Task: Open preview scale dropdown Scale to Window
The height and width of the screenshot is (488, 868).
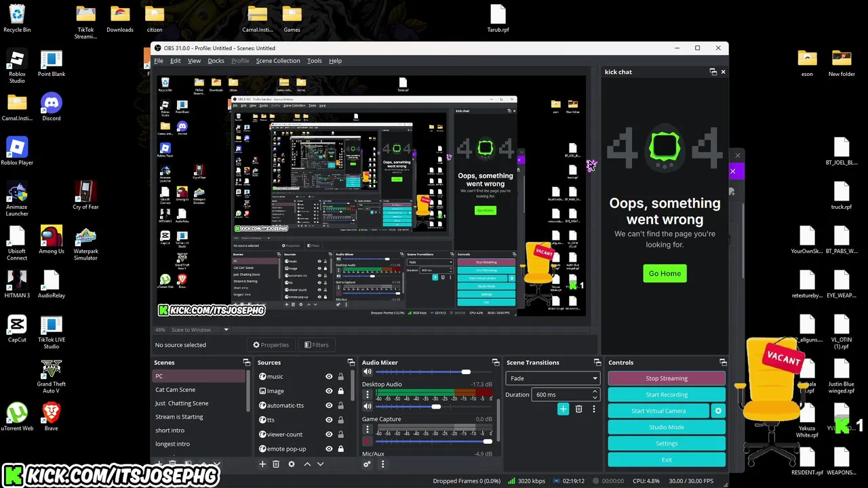Action: [200, 330]
